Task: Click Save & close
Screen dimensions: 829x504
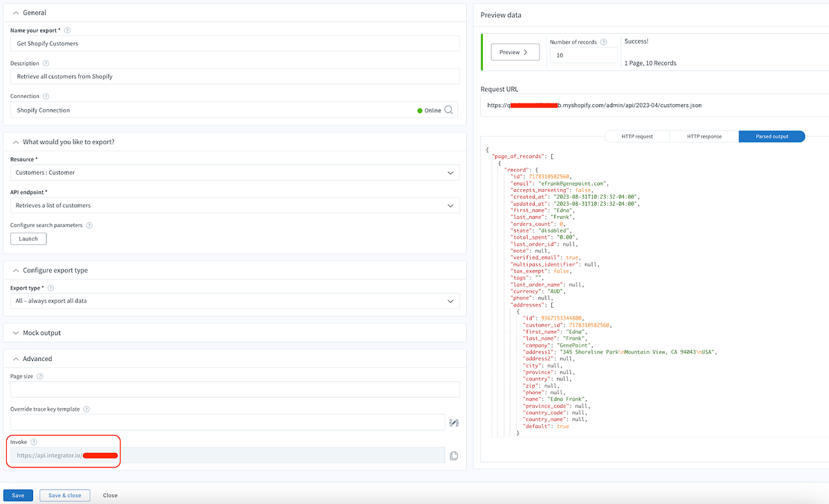Action: 64,495
